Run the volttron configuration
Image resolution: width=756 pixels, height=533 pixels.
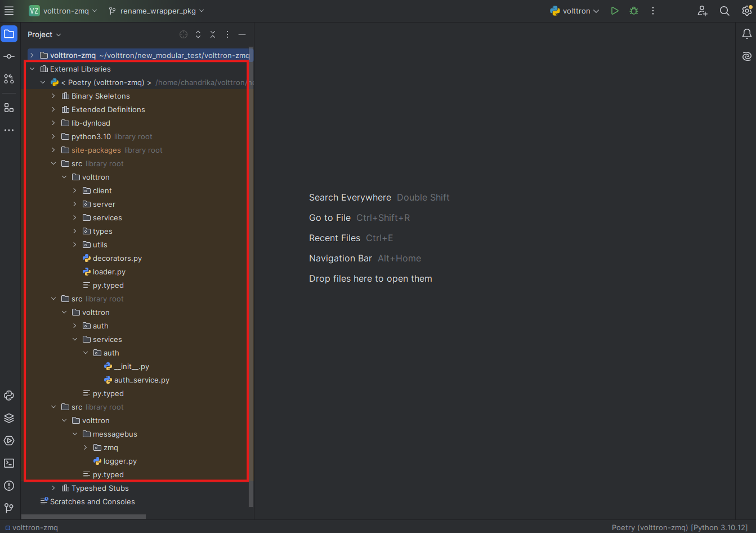coord(615,11)
